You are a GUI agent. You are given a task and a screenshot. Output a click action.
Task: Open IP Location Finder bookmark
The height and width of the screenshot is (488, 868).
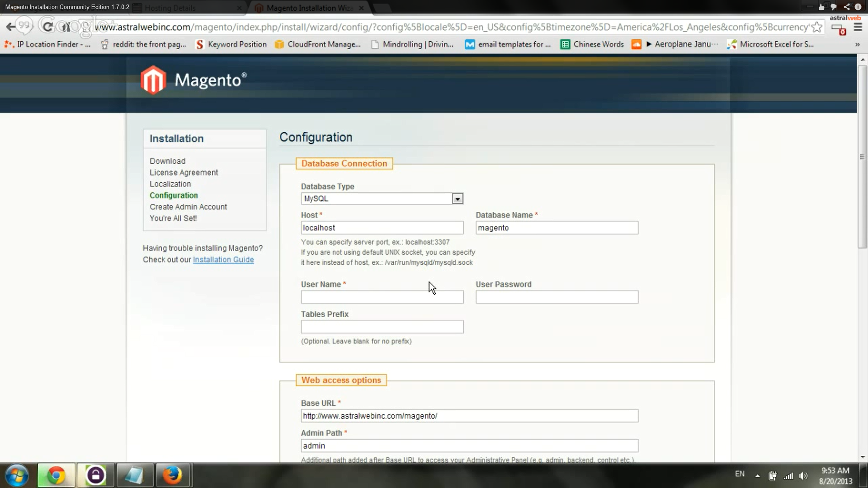point(47,44)
